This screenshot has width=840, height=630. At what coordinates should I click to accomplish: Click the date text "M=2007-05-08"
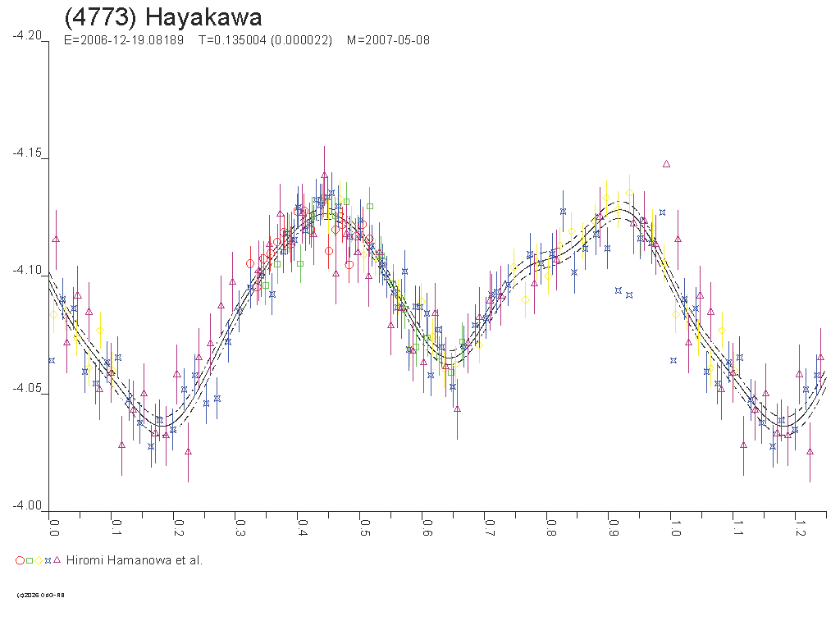coord(388,41)
